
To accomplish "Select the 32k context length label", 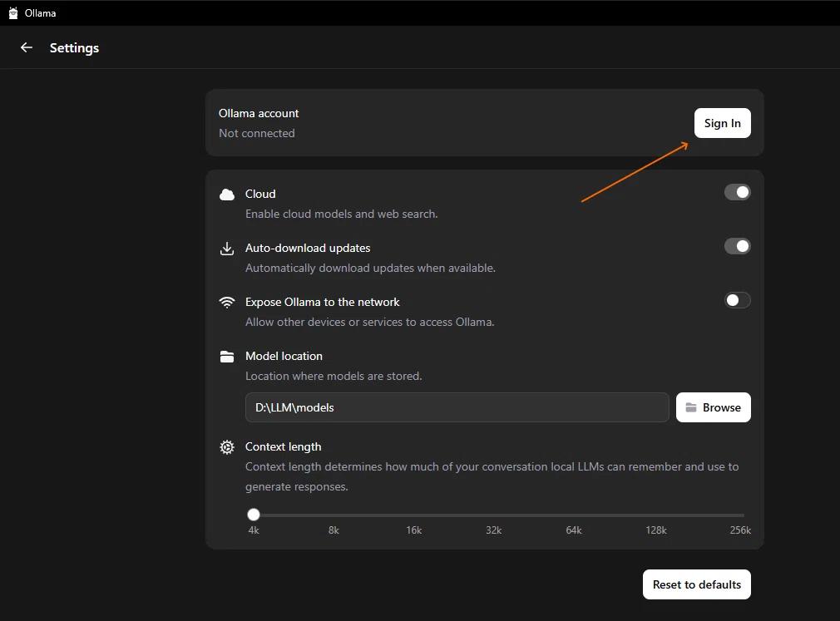I will [493, 530].
